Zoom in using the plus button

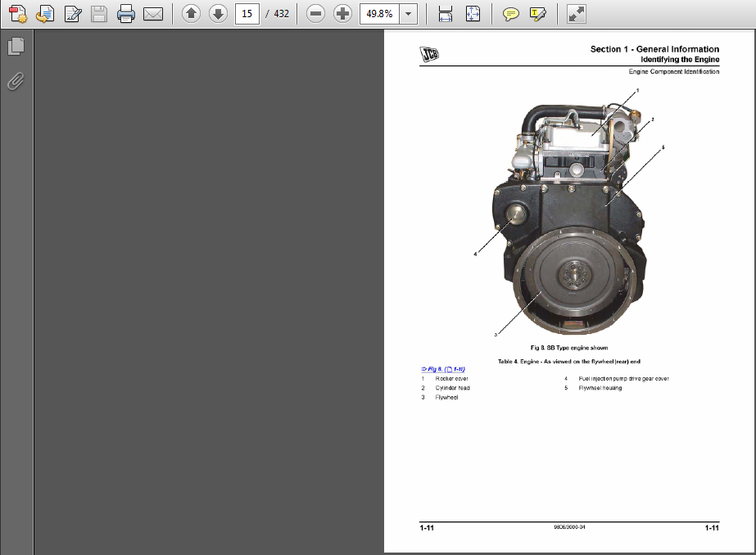343,14
